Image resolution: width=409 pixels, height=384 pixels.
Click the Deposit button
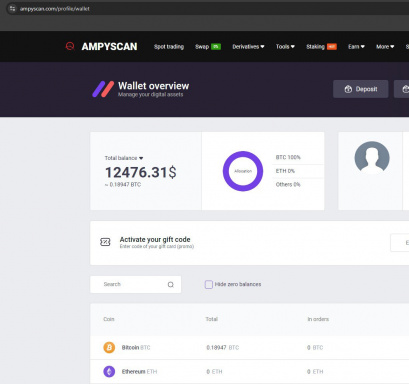click(361, 89)
